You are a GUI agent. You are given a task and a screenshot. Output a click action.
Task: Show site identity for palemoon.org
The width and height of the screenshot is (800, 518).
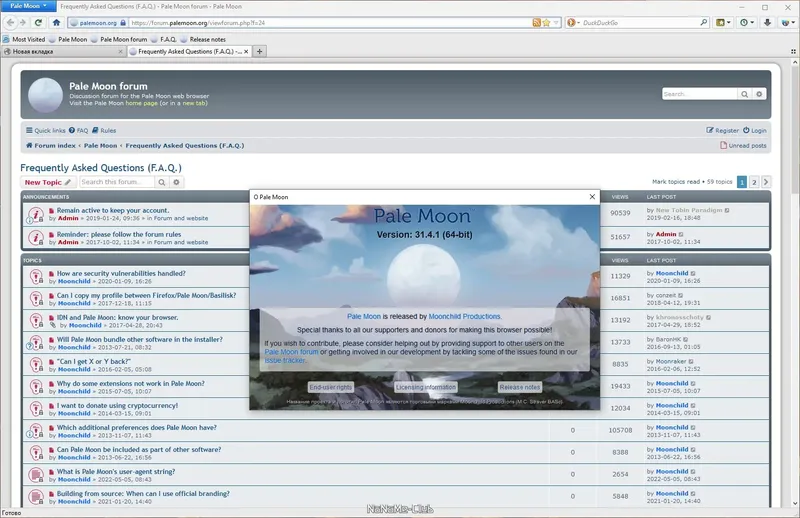click(x=97, y=23)
